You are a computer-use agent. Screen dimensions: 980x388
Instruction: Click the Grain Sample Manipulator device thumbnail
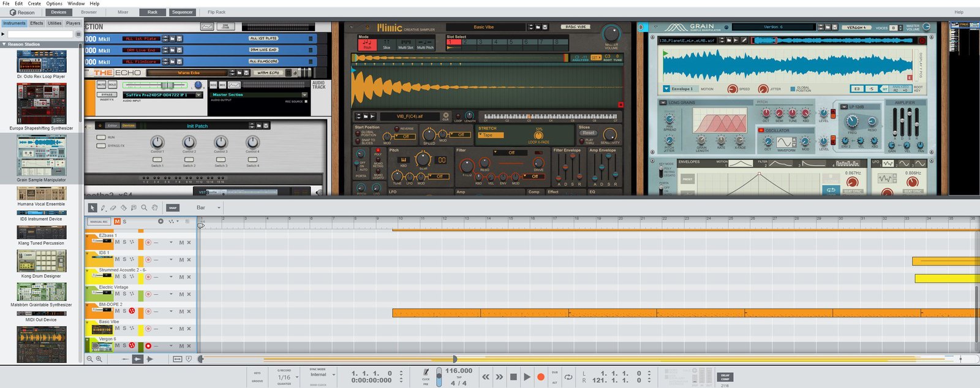[42, 156]
